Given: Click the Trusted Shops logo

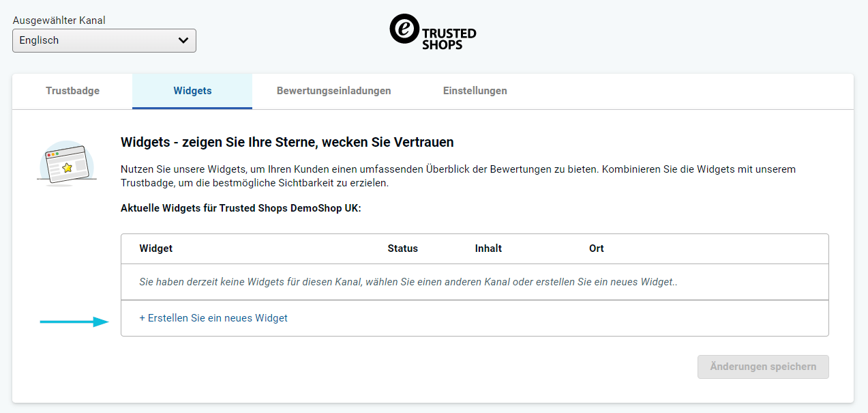Looking at the screenshot, I should click(433, 32).
